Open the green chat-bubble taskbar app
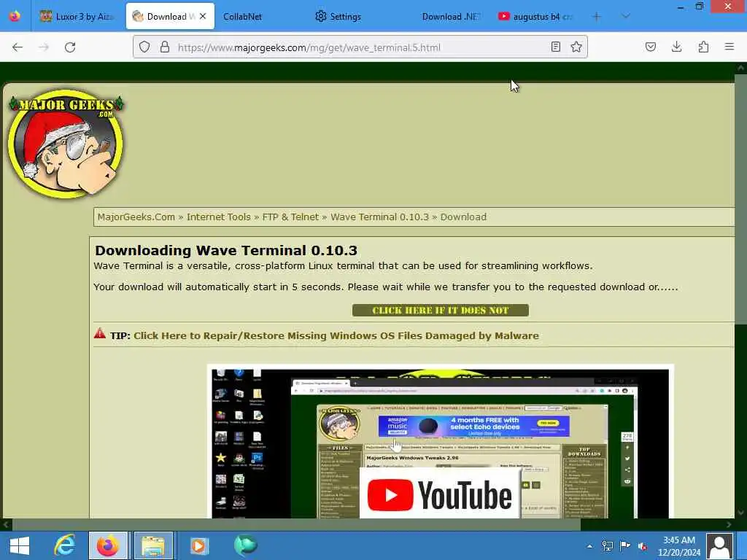The height and width of the screenshot is (560, 747). pos(245,545)
